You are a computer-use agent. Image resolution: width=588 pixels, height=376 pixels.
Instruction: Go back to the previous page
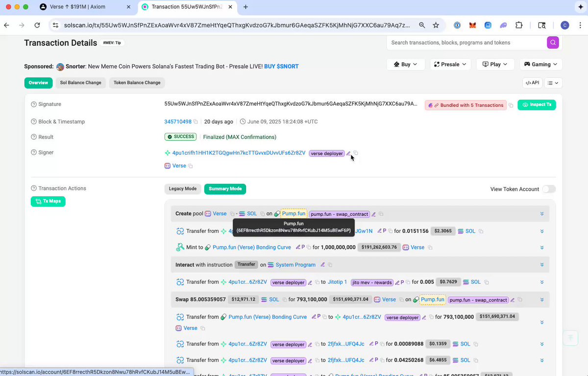6,25
